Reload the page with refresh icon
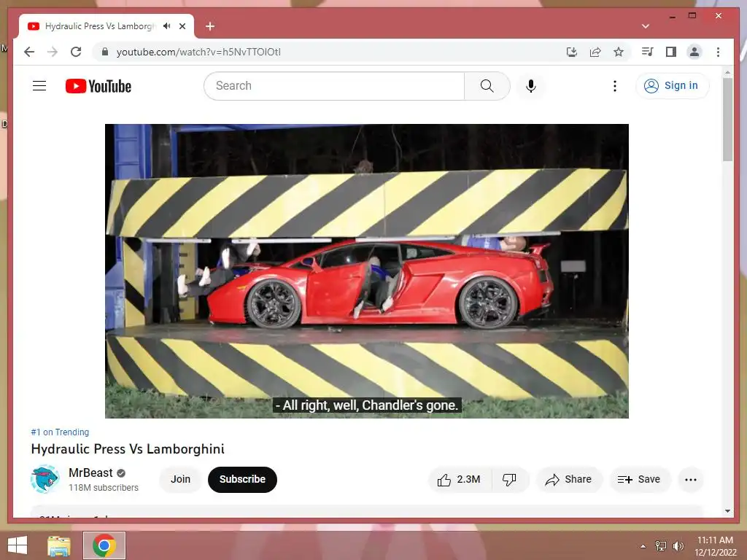Image resolution: width=747 pixels, height=560 pixels. [76, 52]
